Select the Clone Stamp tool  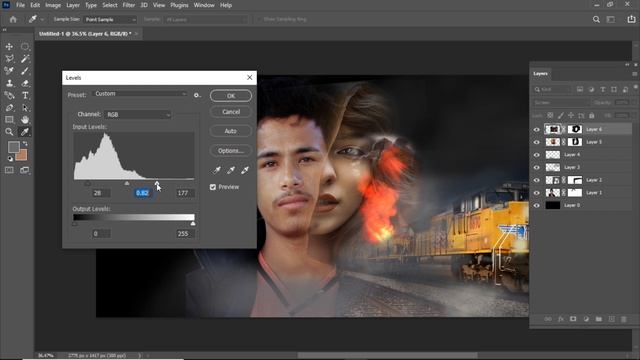(9, 83)
